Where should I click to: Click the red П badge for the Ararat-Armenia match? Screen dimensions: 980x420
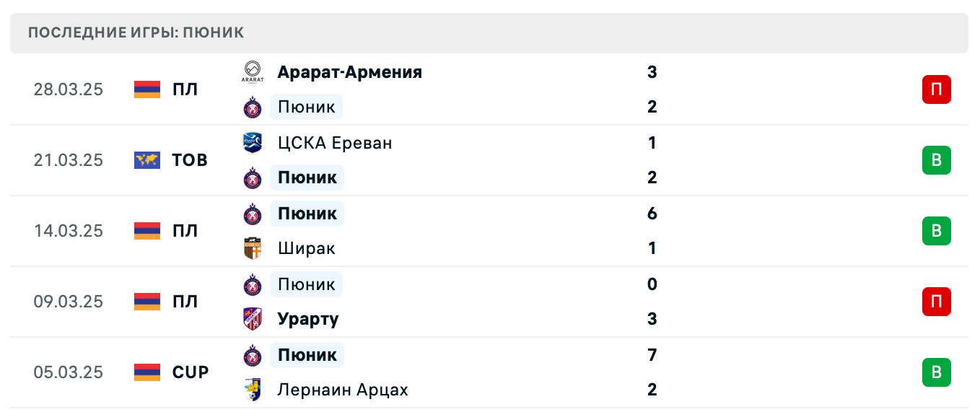pos(937,89)
